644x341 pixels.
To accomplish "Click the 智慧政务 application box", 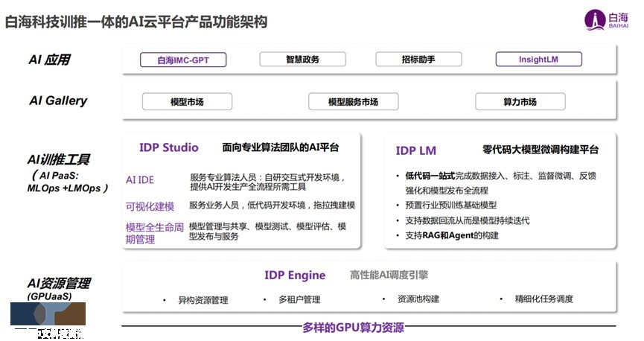I will [x=303, y=59].
